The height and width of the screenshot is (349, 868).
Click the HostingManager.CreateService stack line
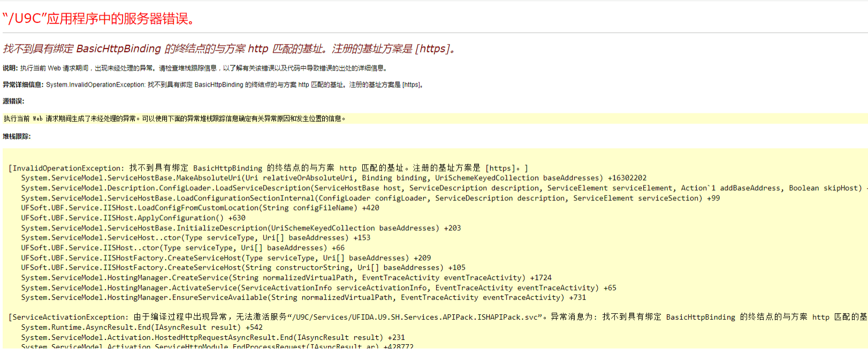coord(286,278)
